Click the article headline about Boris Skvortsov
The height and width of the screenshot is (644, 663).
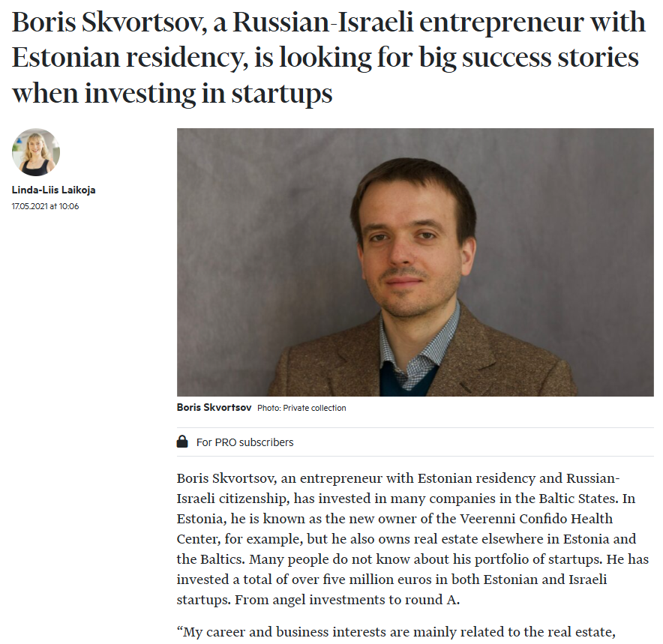328,57
